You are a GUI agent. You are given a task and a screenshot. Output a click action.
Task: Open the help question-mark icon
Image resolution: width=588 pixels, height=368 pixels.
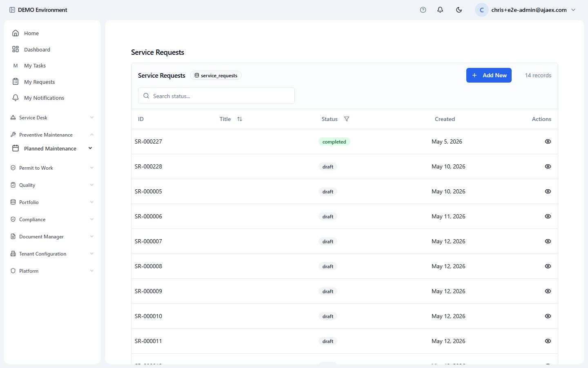pyautogui.click(x=423, y=10)
